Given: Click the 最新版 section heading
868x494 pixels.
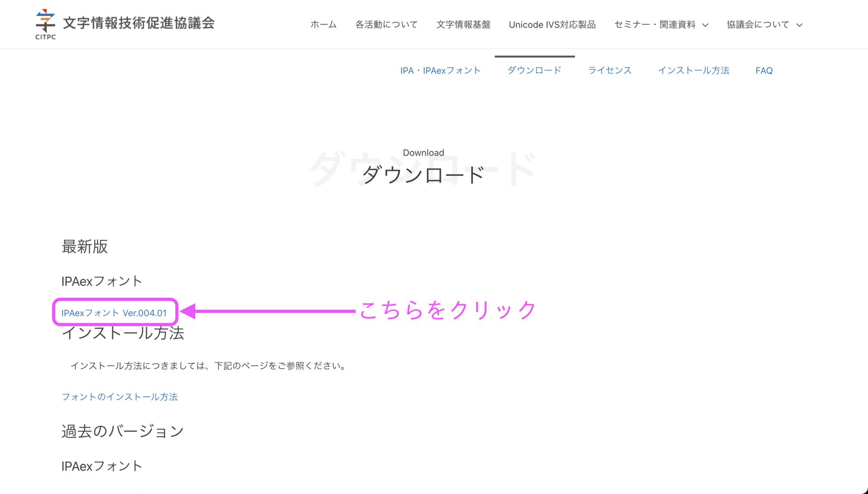Looking at the screenshot, I should point(85,247).
